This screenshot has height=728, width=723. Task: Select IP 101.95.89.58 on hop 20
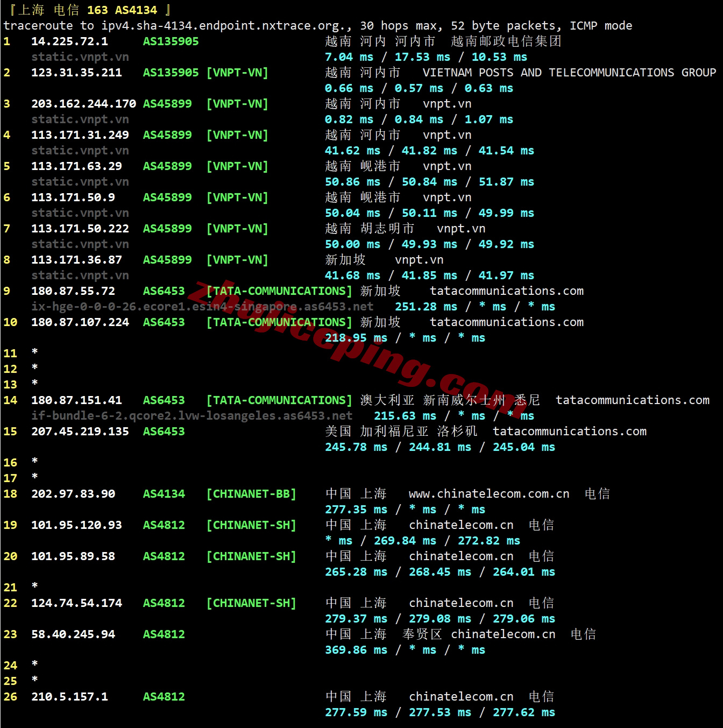73,556
